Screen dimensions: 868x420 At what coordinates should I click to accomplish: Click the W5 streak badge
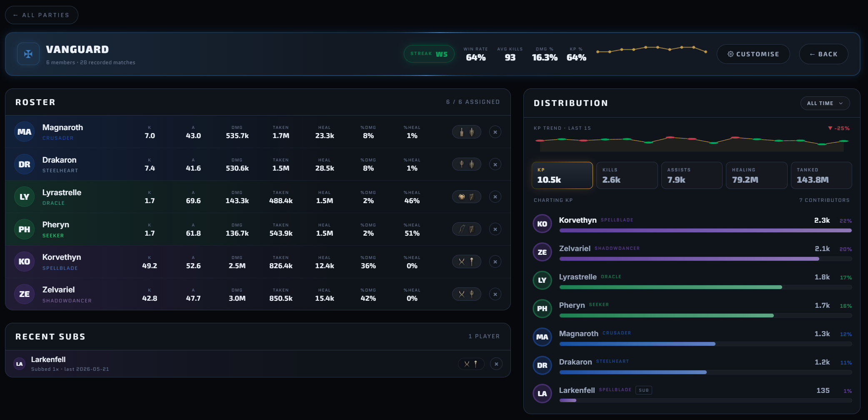[x=429, y=54]
